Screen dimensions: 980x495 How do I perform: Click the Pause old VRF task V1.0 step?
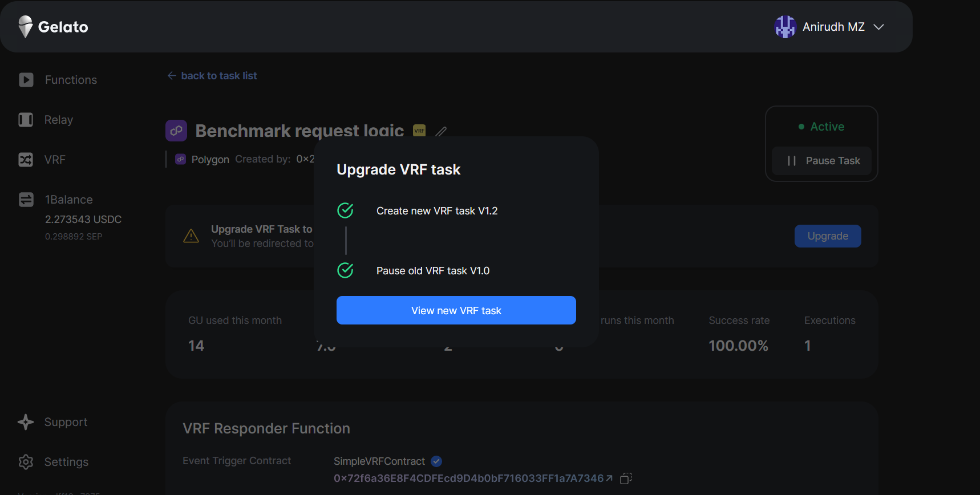point(433,271)
